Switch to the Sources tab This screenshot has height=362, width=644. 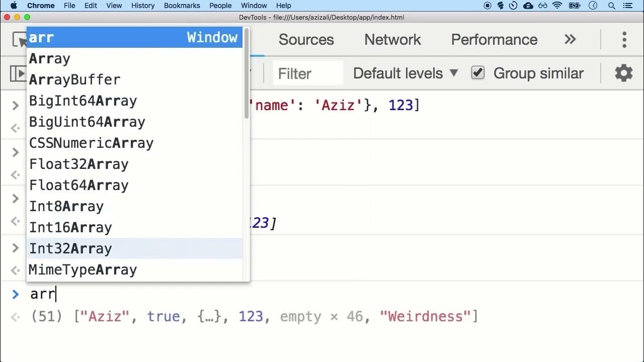(306, 40)
